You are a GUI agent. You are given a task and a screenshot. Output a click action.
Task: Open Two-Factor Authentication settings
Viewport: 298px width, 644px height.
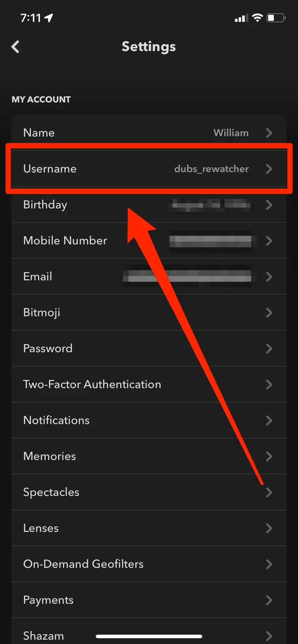pyautogui.click(x=149, y=384)
